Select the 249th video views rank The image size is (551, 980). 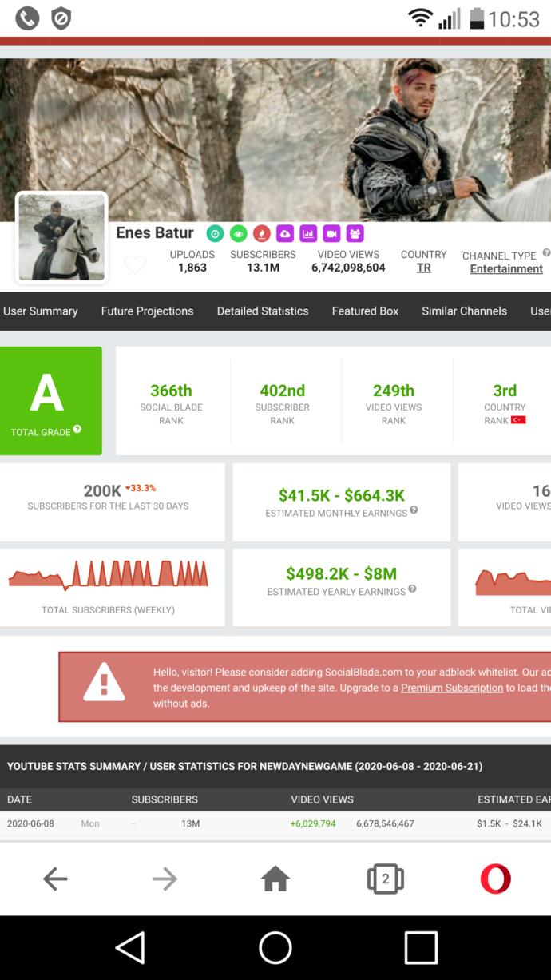click(x=394, y=391)
